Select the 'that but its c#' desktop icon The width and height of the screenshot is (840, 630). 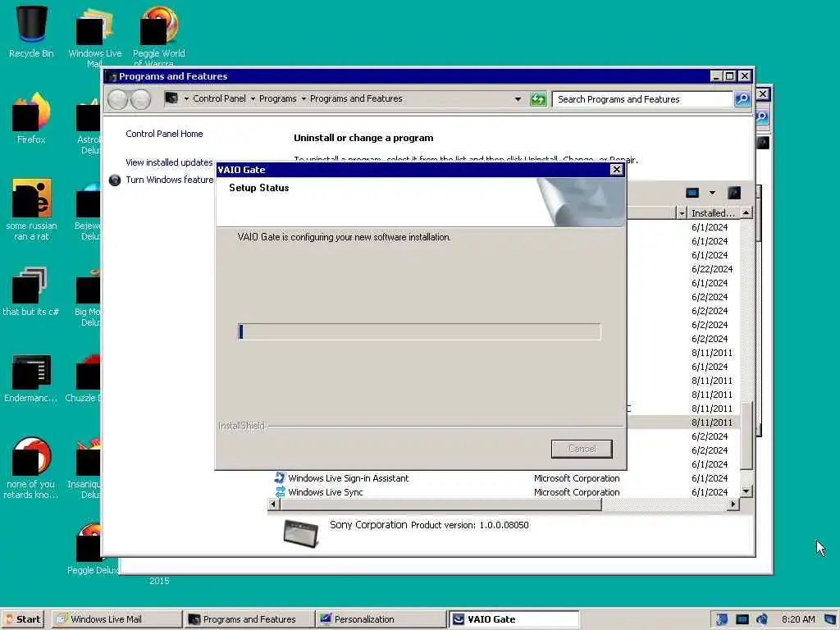pyautogui.click(x=30, y=291)
